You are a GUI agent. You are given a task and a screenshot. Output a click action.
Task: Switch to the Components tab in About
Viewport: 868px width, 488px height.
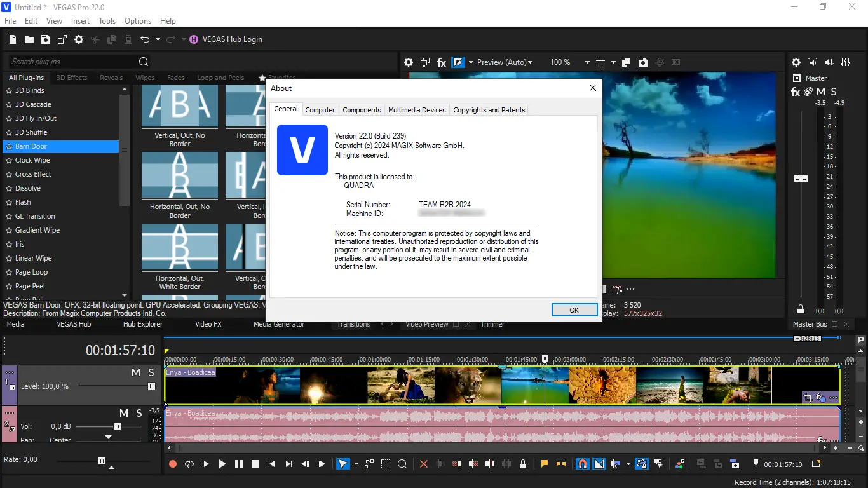[362, 110]
